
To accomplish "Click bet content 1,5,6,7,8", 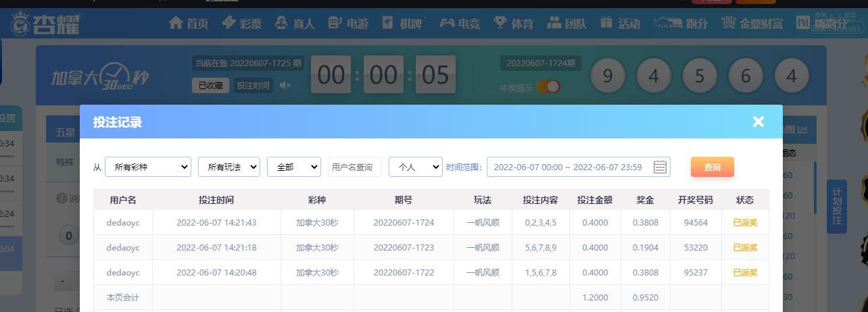I will 541,272.
